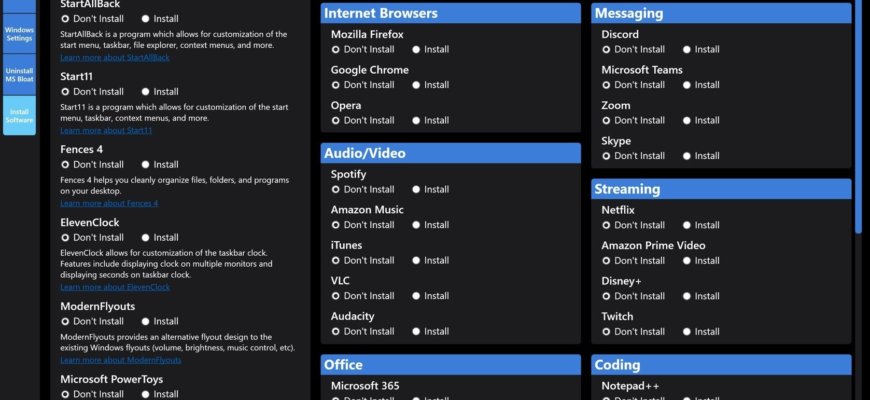
Task: Open Learn more about ElevenClock link
Action: tap(115, 287)
